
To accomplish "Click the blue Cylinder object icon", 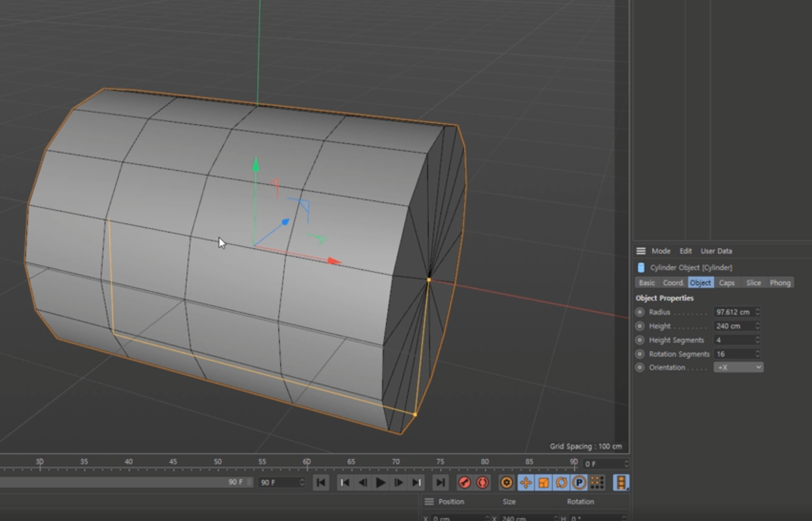I will [x=641, y=268].
